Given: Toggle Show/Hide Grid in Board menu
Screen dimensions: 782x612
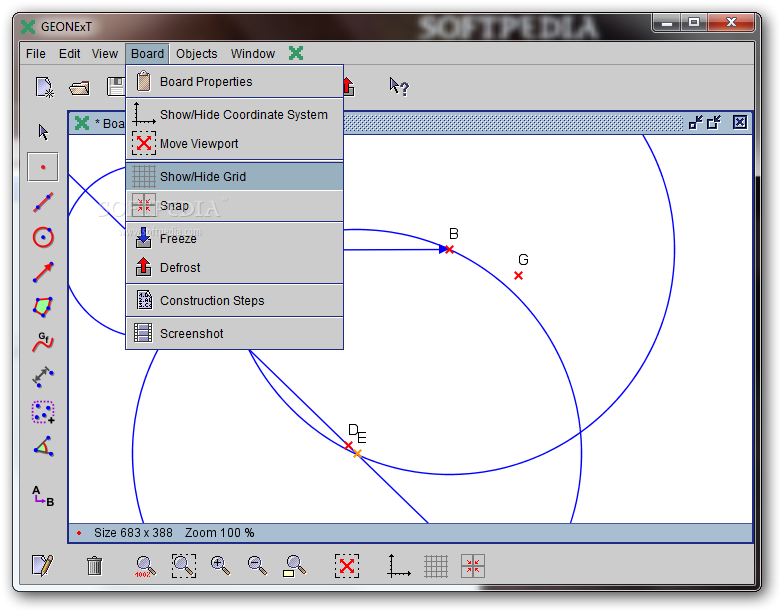Looking at the screenshot, I should [234, 177].
